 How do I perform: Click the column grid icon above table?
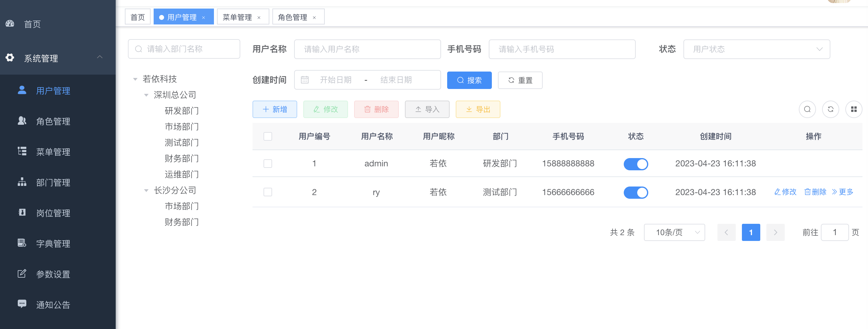click(x=854, y=109)
